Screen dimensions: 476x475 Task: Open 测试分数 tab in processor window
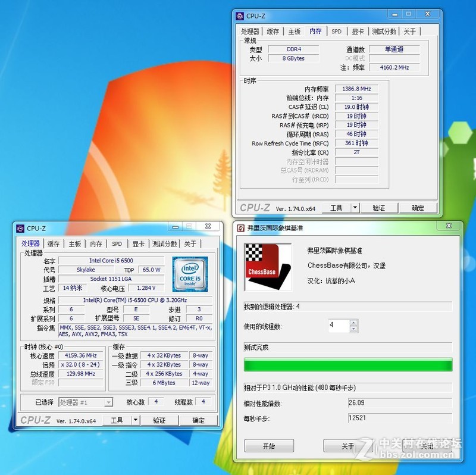pos(164,243)
